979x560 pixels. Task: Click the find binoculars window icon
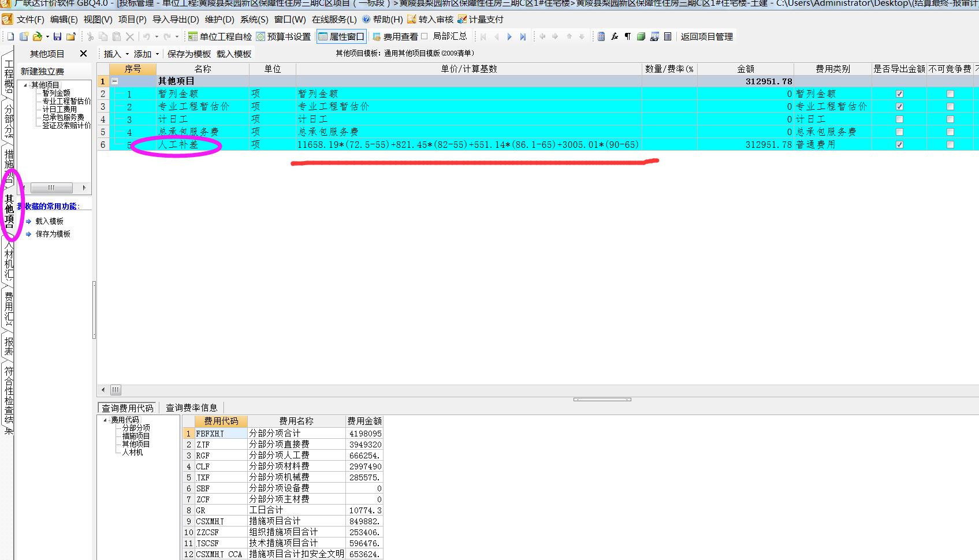[x=654, y=36]
